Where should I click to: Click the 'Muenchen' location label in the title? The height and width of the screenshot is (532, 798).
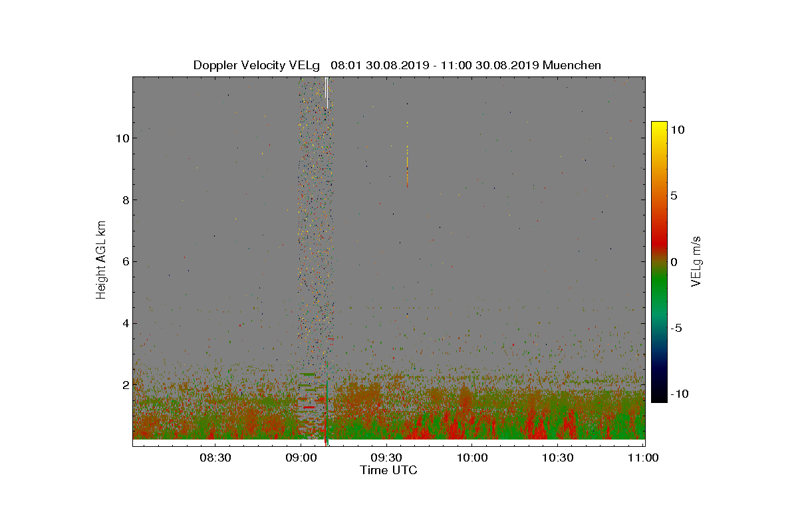[x=572, y=65]
